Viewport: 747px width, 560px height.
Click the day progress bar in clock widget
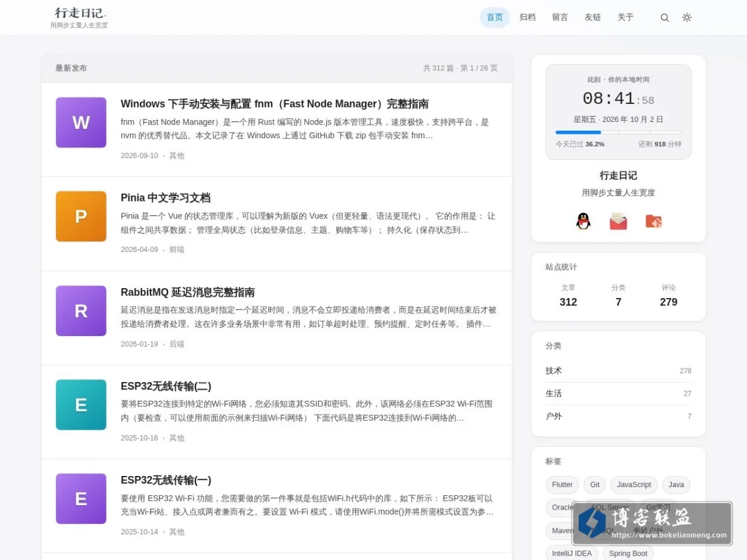618,132
